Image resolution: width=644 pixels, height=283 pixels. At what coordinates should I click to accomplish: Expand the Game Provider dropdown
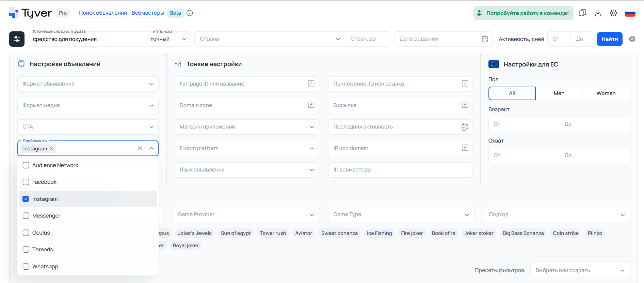(246, 214)
